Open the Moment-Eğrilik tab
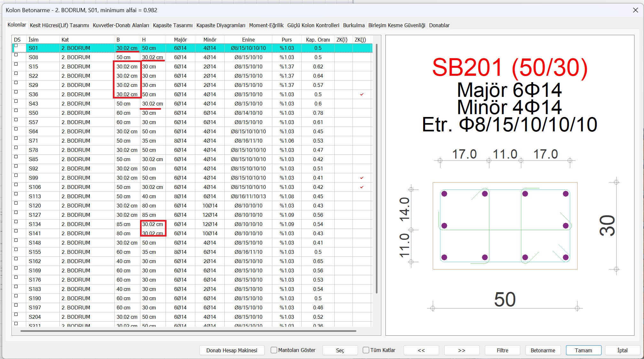Image resolution: width=644 pixels, height=359 pixels. click(x=266, y=25)
